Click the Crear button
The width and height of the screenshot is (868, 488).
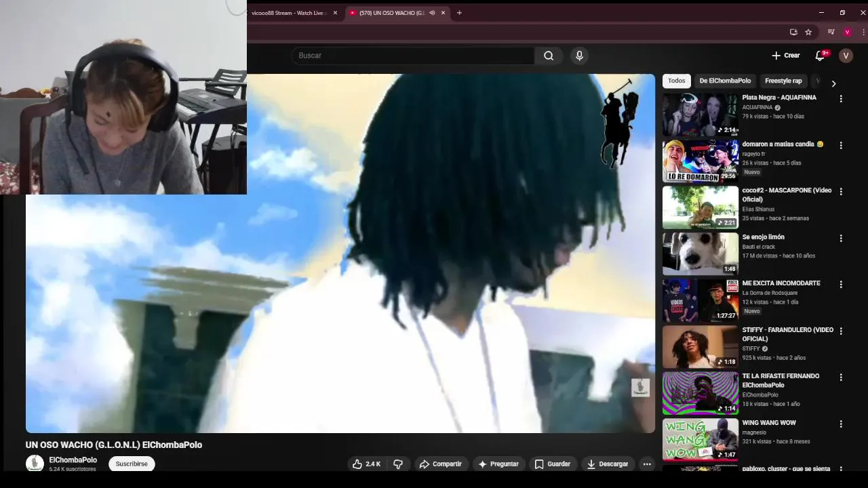[x=786, y=56]
